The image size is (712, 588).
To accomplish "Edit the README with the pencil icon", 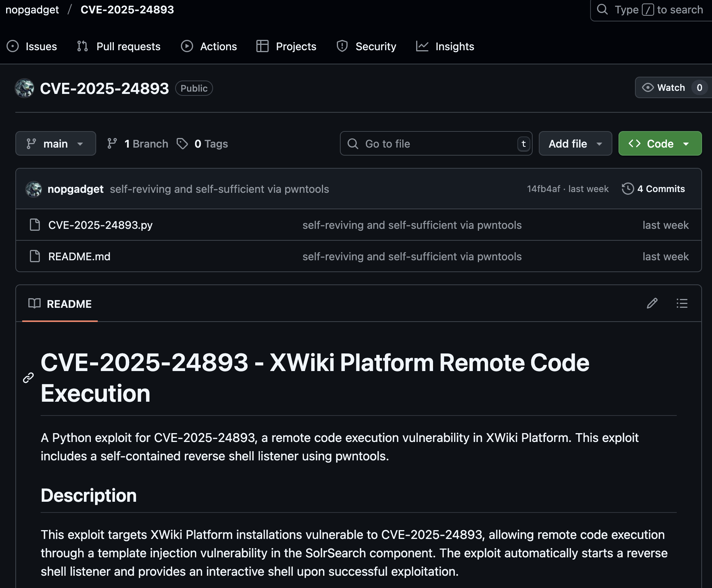I will (x=652, y=304).
